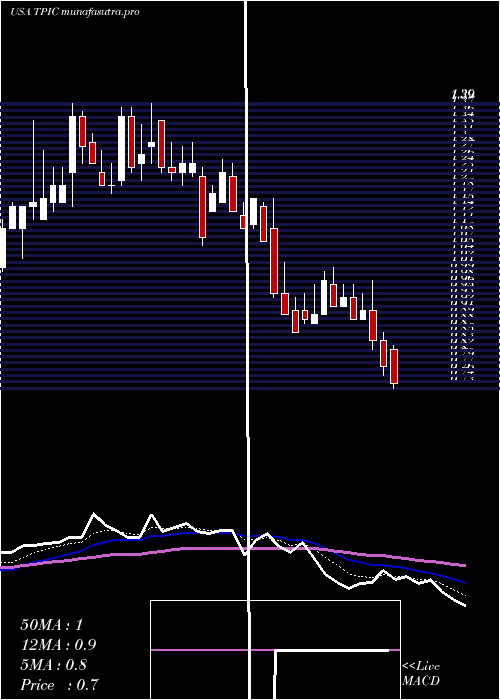Click the '50MA : 1' indicator label
This screenshot has width=500, height=700.
52,625
